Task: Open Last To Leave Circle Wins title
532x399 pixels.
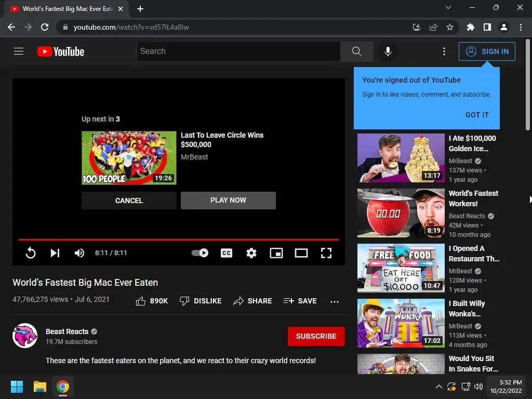Action: (222, 140)
